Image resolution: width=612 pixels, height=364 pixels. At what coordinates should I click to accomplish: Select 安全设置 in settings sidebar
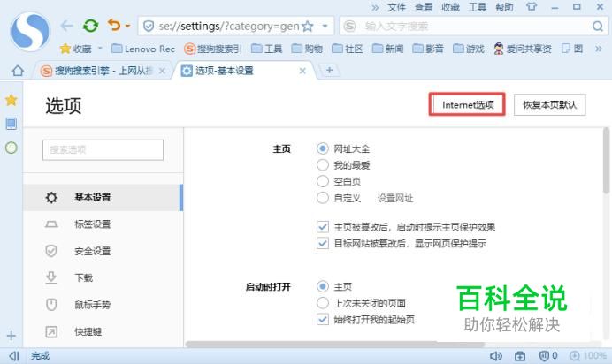103,251
